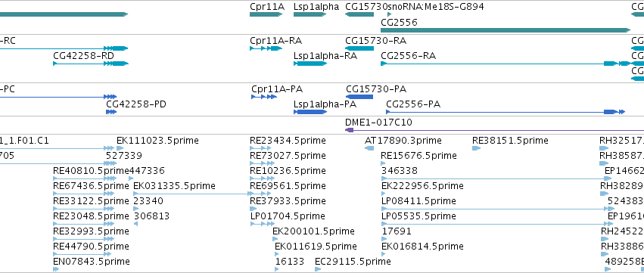Click the long CG2556 gene bar
This screenshot has width=644, height=273.
(x=506, y=30)
